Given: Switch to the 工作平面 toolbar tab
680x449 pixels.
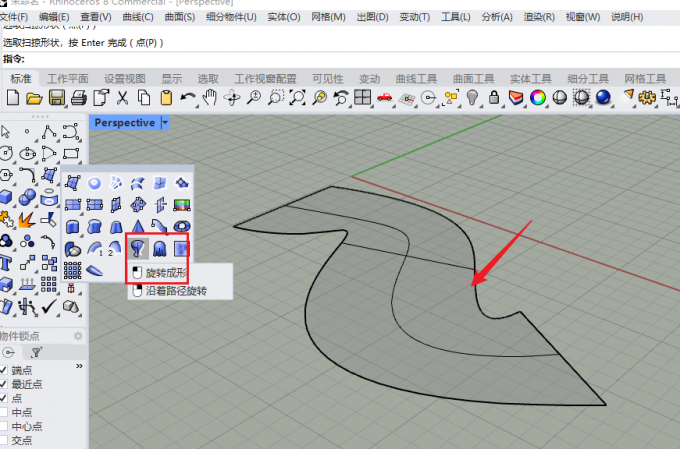Looking at the screenshot, I should point(68,79).
